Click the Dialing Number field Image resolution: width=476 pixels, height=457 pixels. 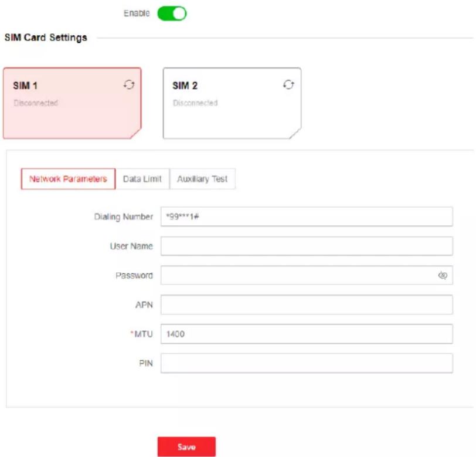coord(307,216)
